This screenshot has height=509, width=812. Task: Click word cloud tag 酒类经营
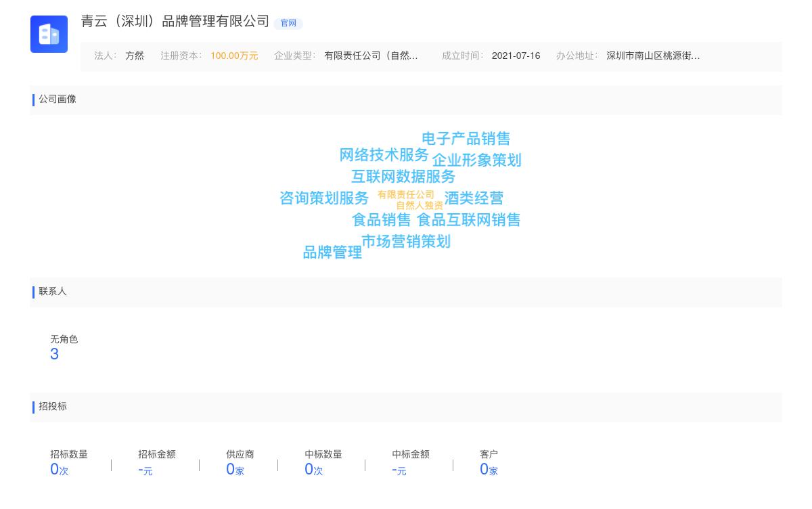[474, 198]
